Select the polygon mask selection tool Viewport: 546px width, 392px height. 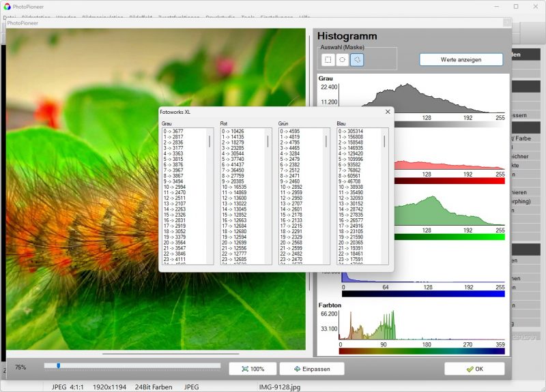(x=357, y=60)
